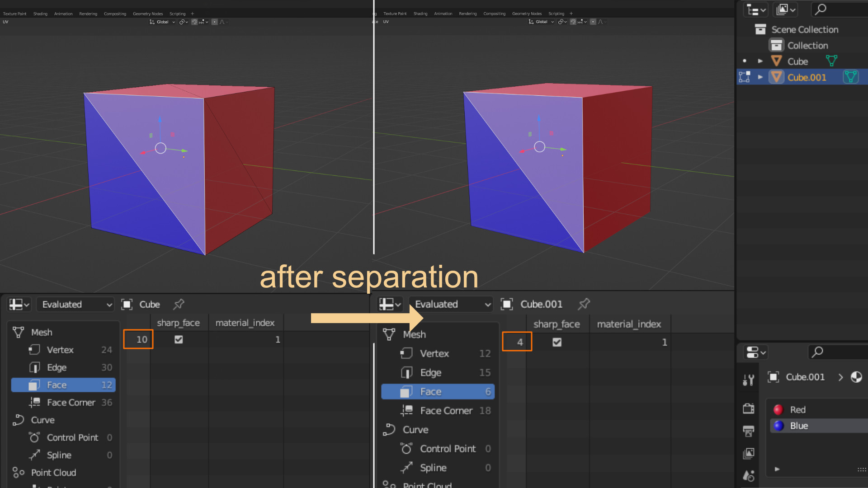Open the outliner search magnifier
868x488 pixels.
[821, 9]
